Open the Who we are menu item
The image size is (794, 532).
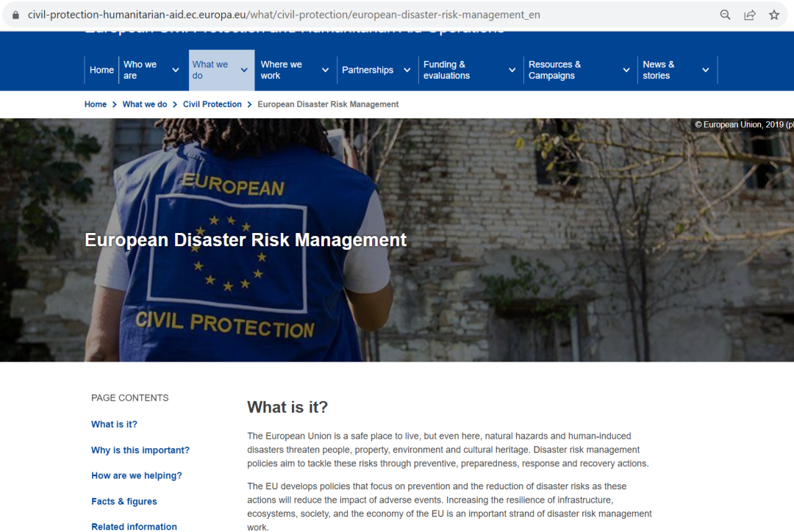point(140,70)
